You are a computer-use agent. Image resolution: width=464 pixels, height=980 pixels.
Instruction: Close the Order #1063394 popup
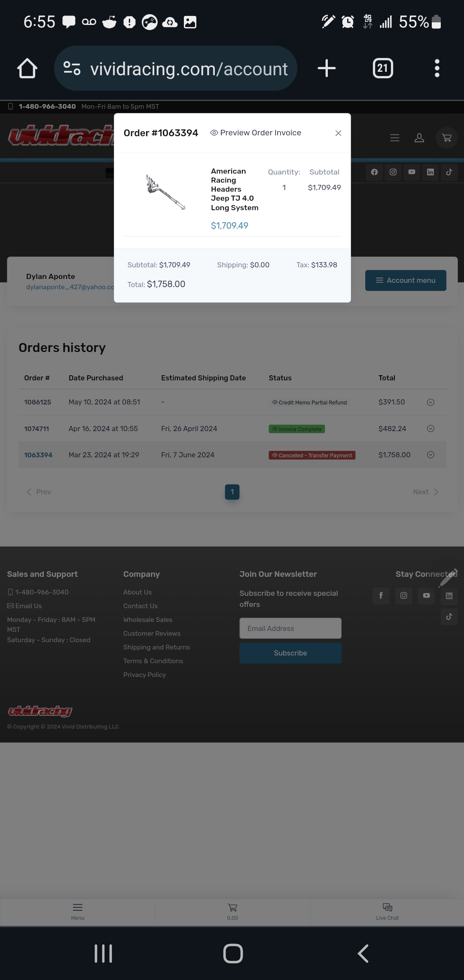338,133
